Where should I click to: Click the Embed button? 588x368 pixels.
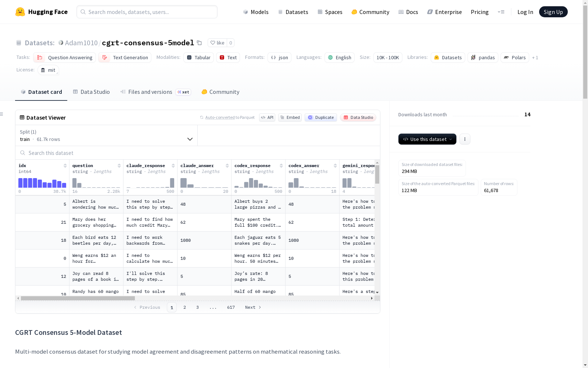point(290,117)
